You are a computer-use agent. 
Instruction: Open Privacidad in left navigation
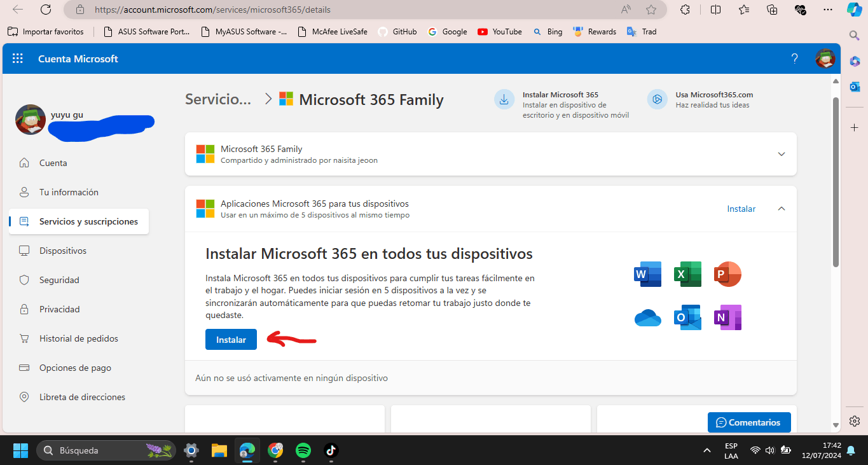[x=78, y=309]
